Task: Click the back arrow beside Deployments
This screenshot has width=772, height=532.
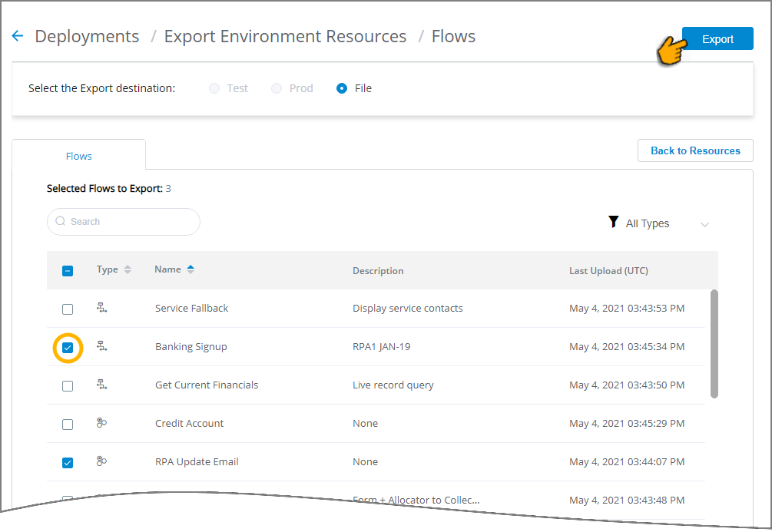Action: click(x=17, y=36)
